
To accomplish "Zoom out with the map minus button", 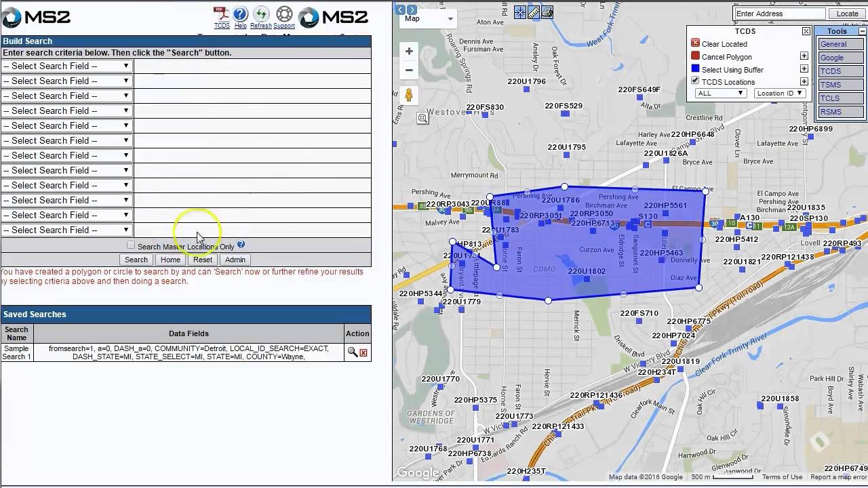I will (409, 70).
